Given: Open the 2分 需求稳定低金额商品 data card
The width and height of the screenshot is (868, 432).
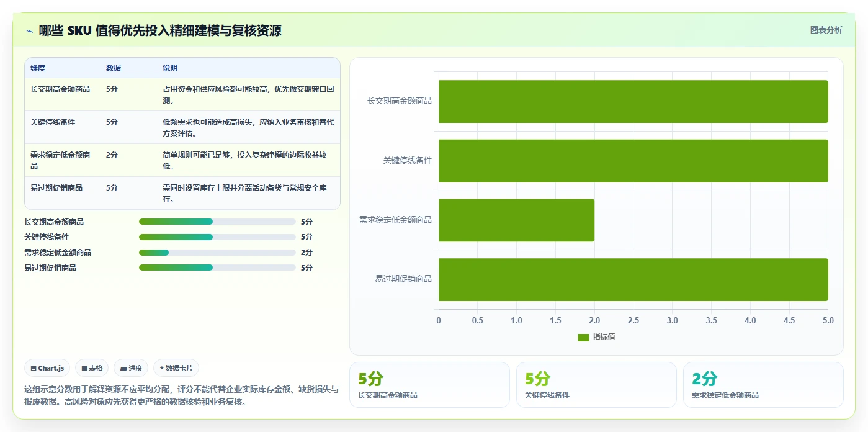Looking at the screenshot, I should pos(763,385).
